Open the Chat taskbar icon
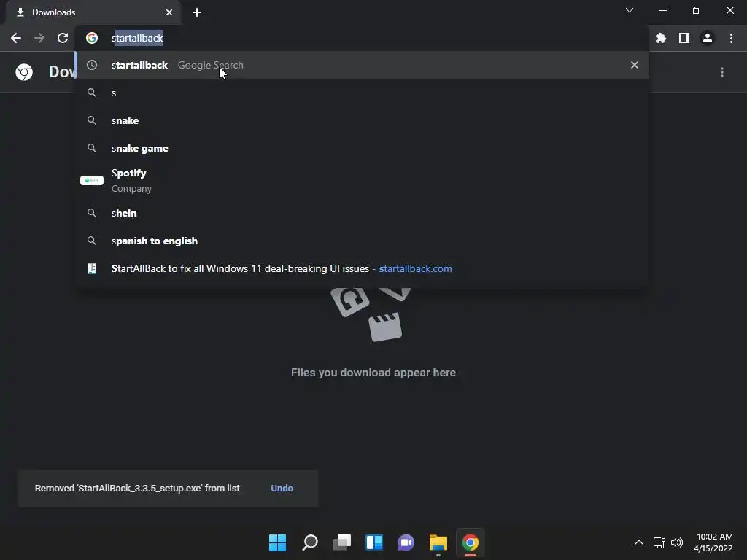 (406, 542)
